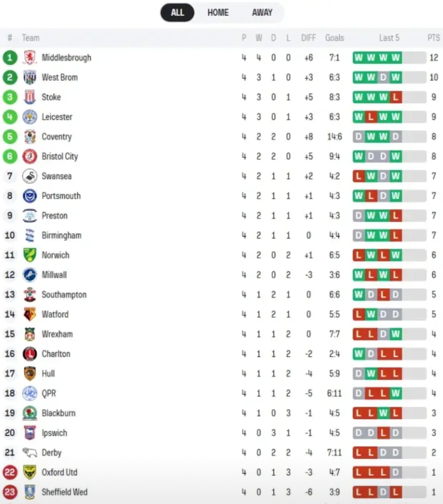
Task: Click the Hull tiger crest icon
Action: 30,373
